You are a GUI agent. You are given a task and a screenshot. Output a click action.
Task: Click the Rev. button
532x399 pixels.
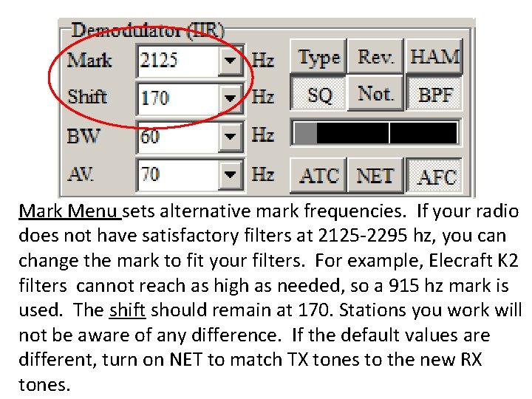375,56
